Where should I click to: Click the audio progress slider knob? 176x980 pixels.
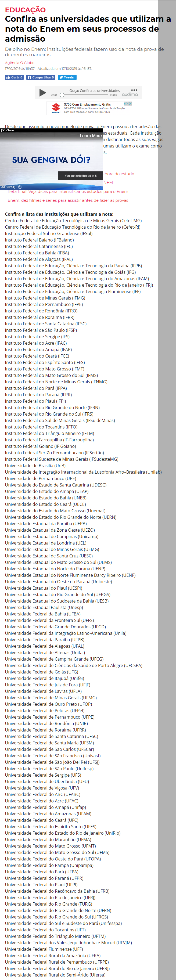click(62, 95)
